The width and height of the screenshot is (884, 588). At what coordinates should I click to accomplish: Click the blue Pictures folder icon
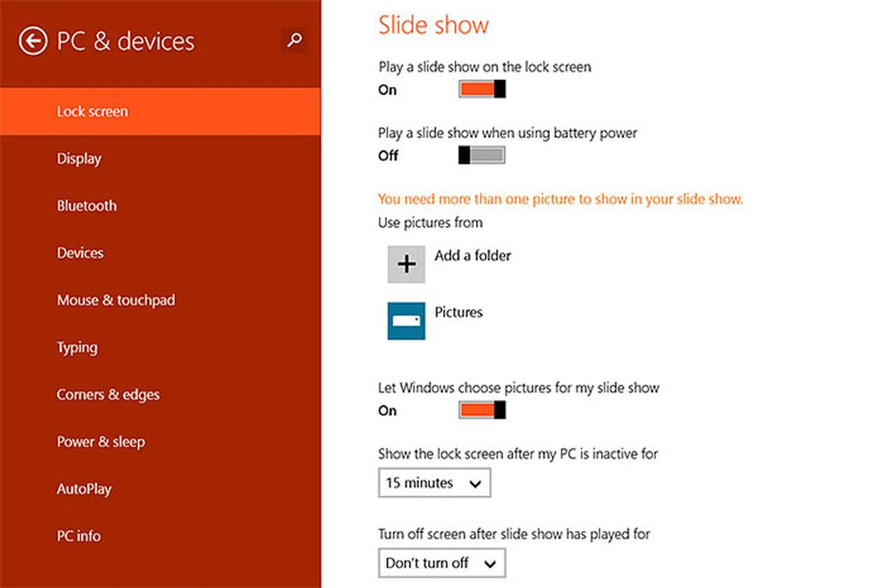point(406,321)
